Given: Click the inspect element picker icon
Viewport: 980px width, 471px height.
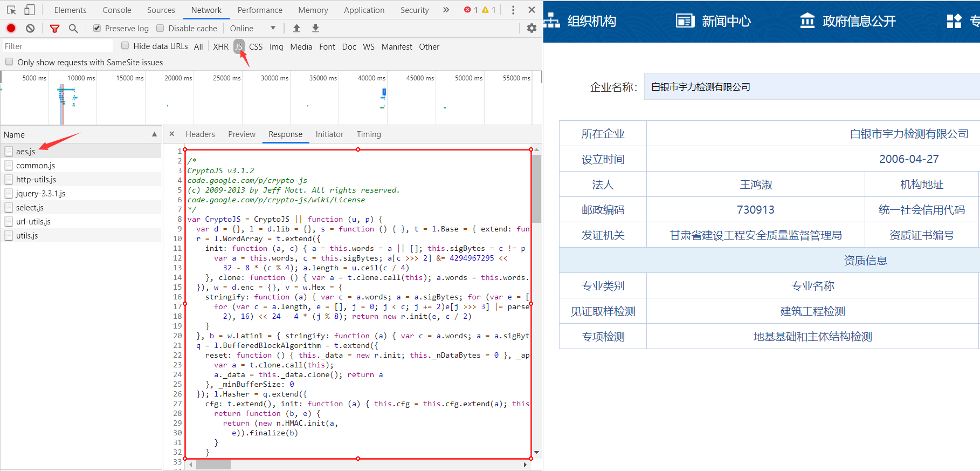Looking at the screenshot, I should (11, 10).
